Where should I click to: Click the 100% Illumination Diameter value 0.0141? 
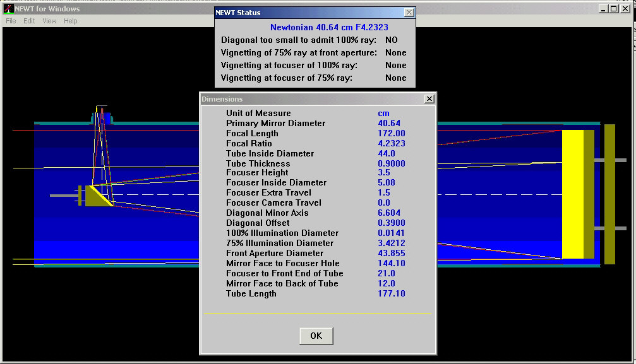pyautogui.click(x=392, y=233)
